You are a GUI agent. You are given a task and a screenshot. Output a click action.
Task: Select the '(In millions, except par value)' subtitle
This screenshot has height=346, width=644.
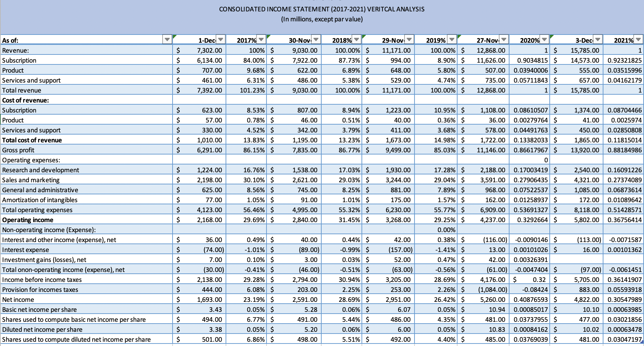pyautogui.click(x=322, y=19)
